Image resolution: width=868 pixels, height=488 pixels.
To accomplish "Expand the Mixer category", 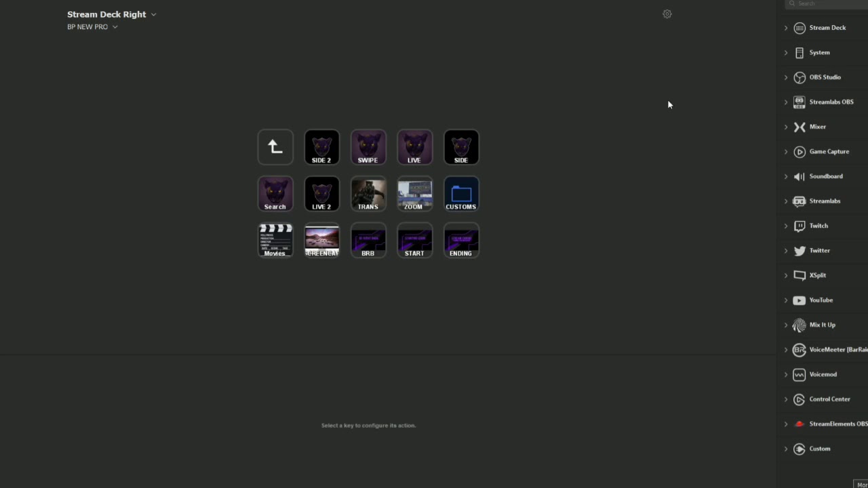I will pos(786,127).
